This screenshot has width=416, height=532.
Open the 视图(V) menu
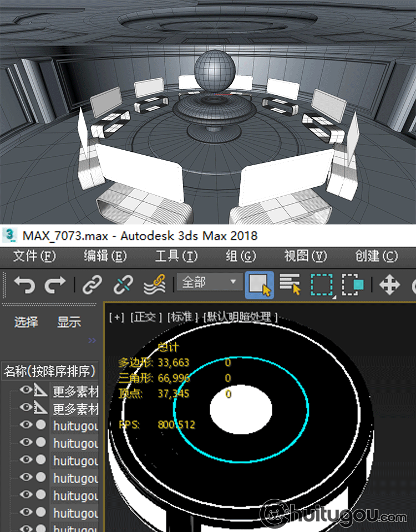[306, 256]
